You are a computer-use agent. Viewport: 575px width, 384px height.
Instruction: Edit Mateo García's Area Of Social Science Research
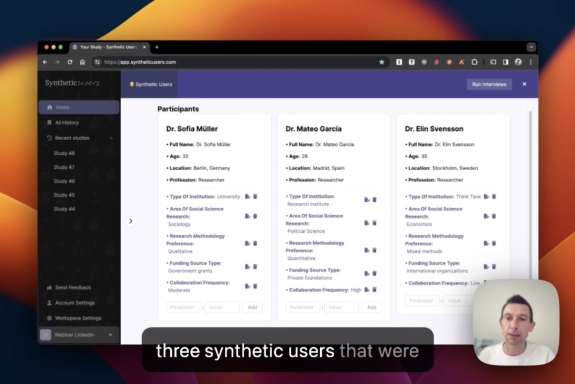(367, 223)
